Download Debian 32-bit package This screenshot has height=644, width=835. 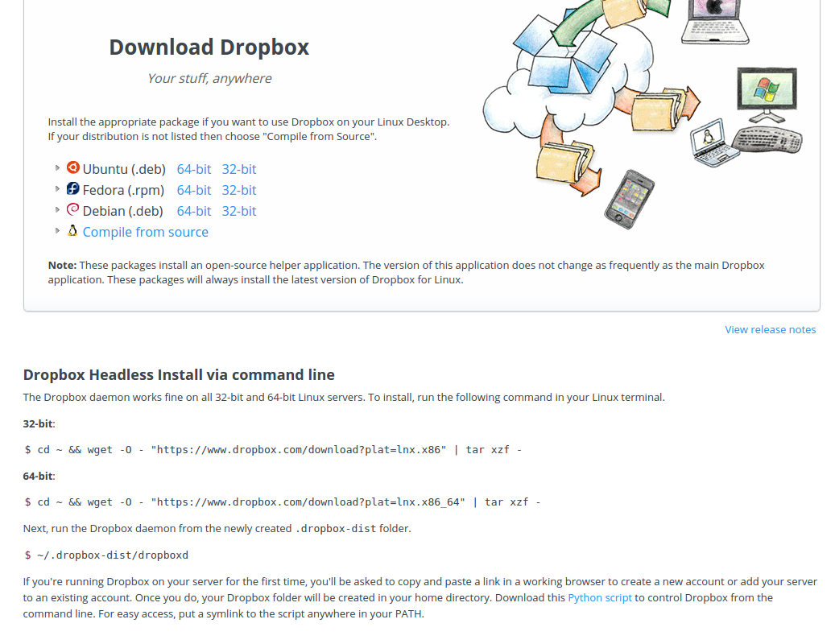[x=239, y=211]
